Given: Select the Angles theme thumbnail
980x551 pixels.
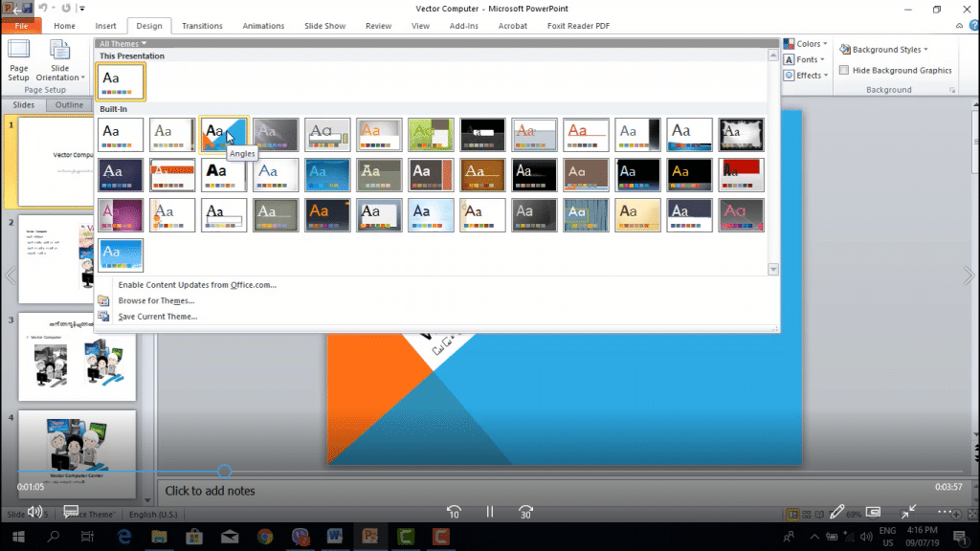Looking at the screenshot, I should click(x=224, y=134).
